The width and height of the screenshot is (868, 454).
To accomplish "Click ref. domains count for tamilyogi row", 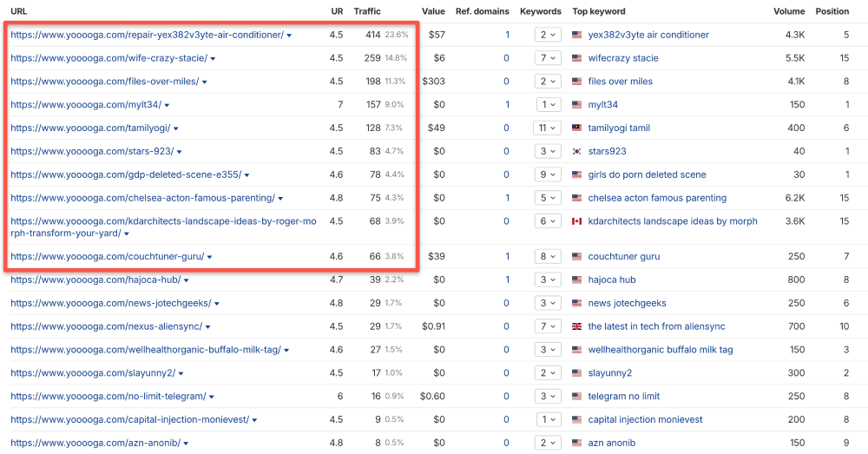I will point(506,128).
